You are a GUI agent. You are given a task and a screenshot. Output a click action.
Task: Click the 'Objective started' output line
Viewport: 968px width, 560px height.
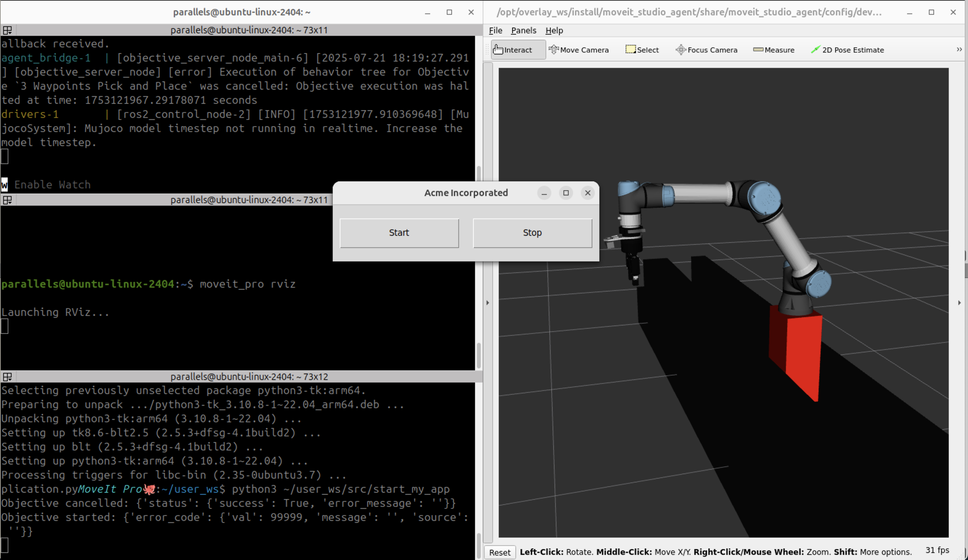(234, 524)
